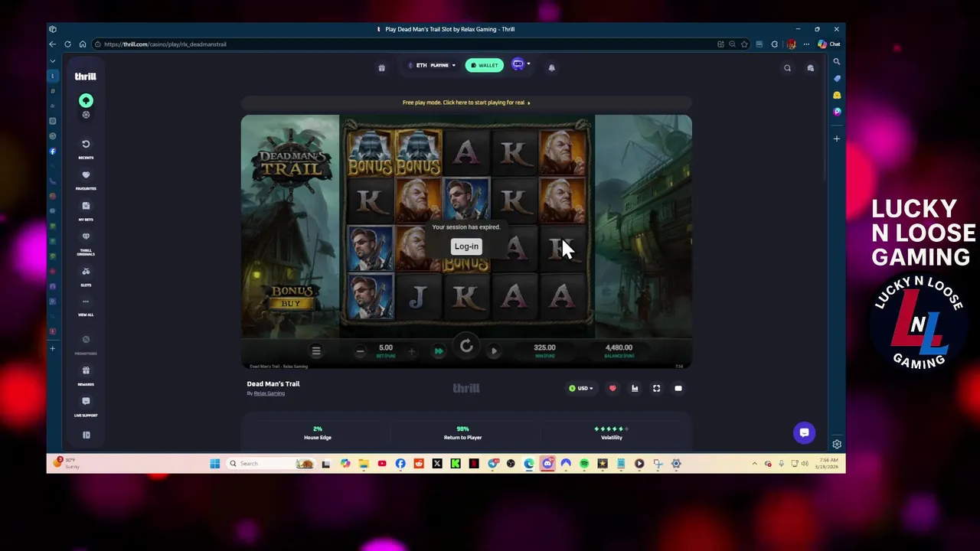This screenshot has width=980, height=551.
Task: Toggle theater mode for the game
Action: (678, 389)
